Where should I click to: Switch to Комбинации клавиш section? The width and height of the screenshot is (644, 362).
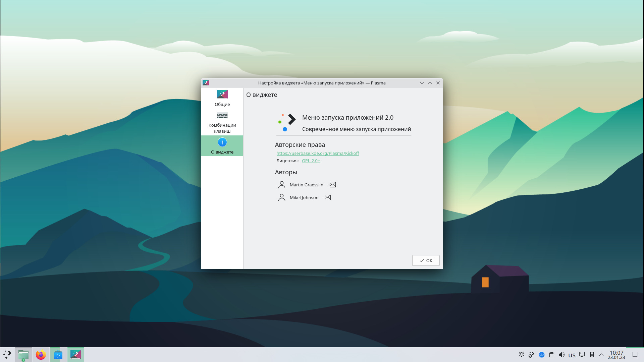click(x=222, y=122)
